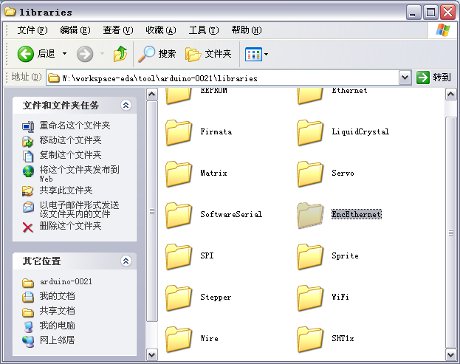Select the LiquidCrystal folder icon
Image resolution: width=460 pixels, height=364 pixels.
(x=310, y=133)
